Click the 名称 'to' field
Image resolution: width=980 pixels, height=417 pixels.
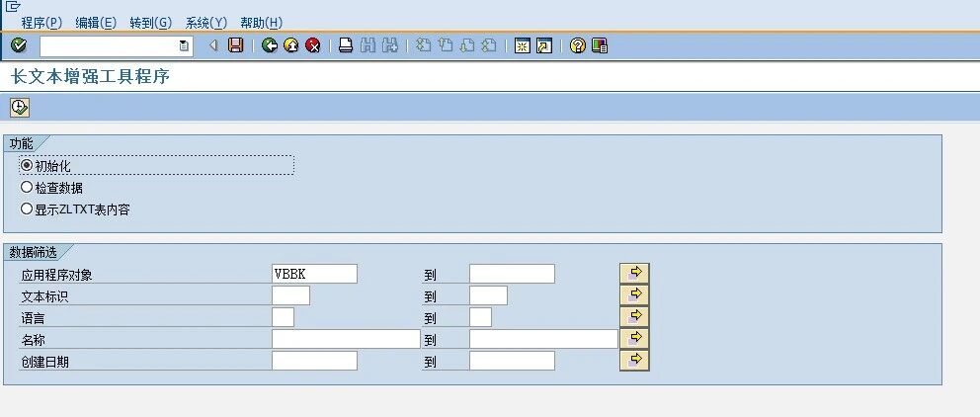pos(543,339)
